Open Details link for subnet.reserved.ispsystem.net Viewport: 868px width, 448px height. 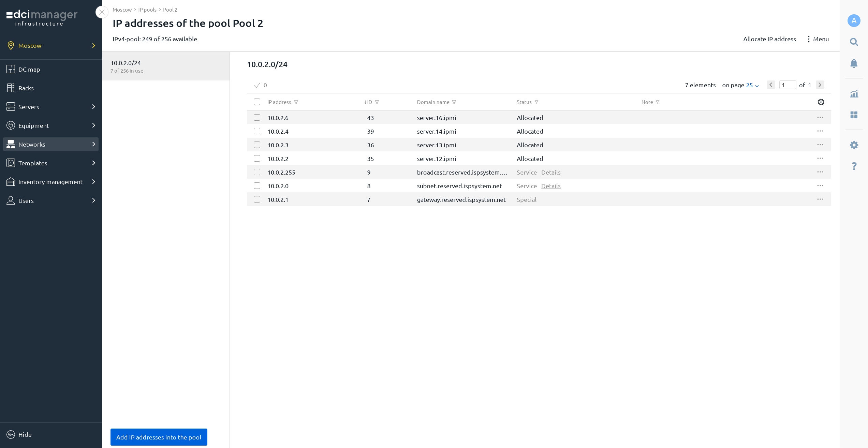point(550,186)
